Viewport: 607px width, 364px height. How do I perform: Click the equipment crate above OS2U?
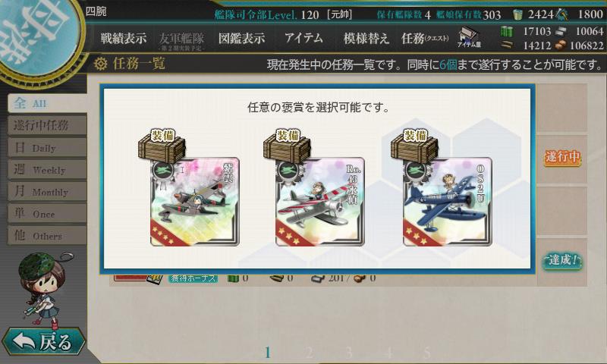tap(414, 145)
